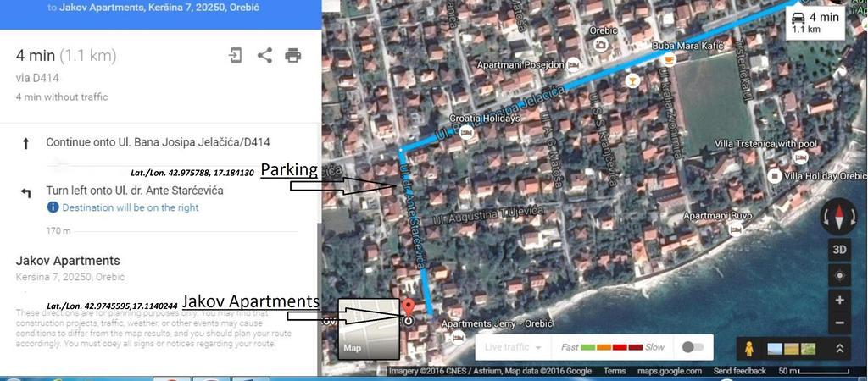868x381 pixels.
Task: Switch to Map view thumbnail
Action: coord(369,329)
